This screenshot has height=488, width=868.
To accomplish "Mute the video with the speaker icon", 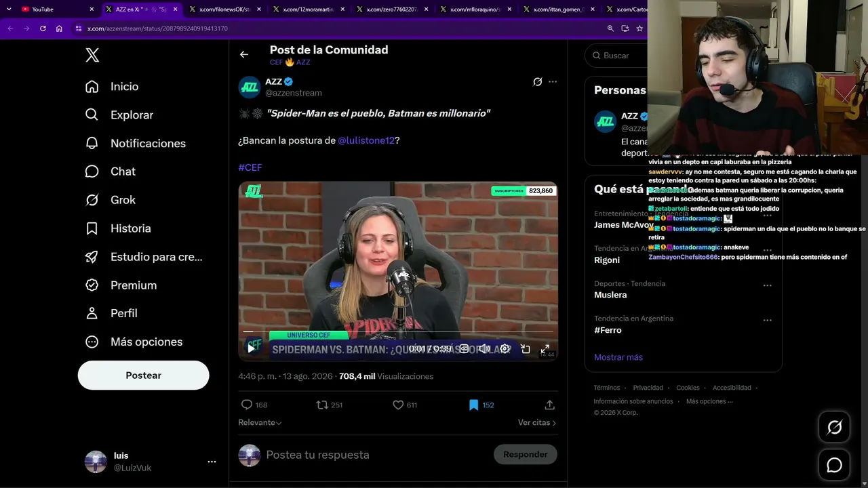I will tap(484, 348).
